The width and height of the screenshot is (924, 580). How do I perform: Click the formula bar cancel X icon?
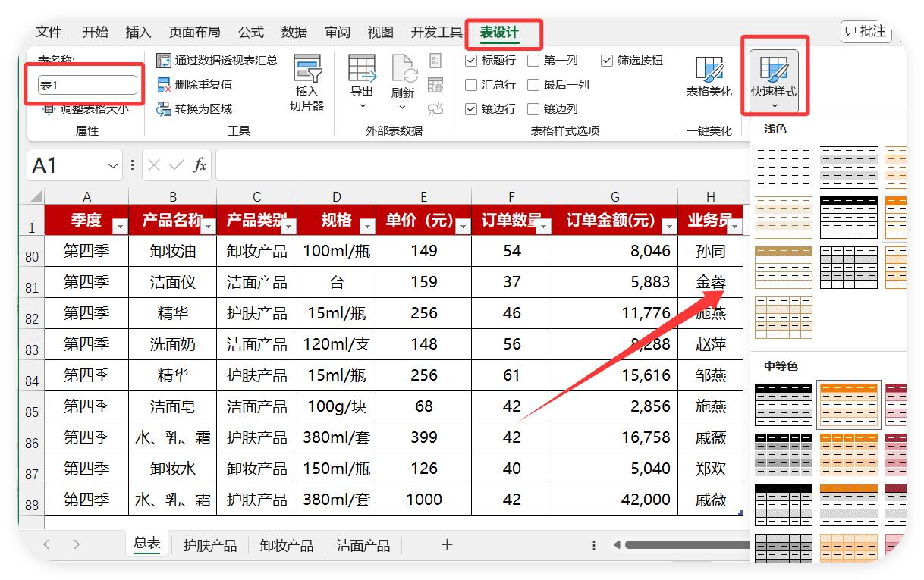pyautogui.click(x=154, y=165)
